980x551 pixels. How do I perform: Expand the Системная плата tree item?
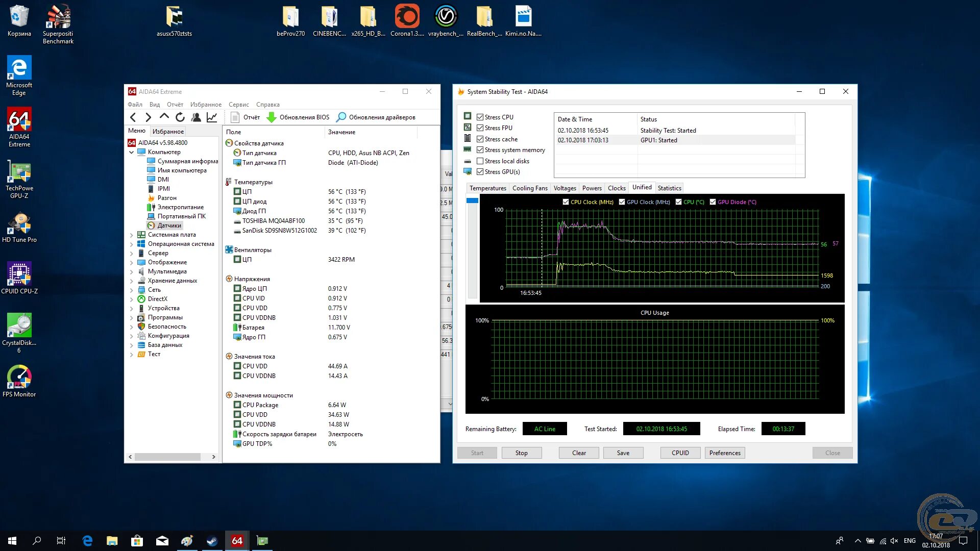[132, 235]
